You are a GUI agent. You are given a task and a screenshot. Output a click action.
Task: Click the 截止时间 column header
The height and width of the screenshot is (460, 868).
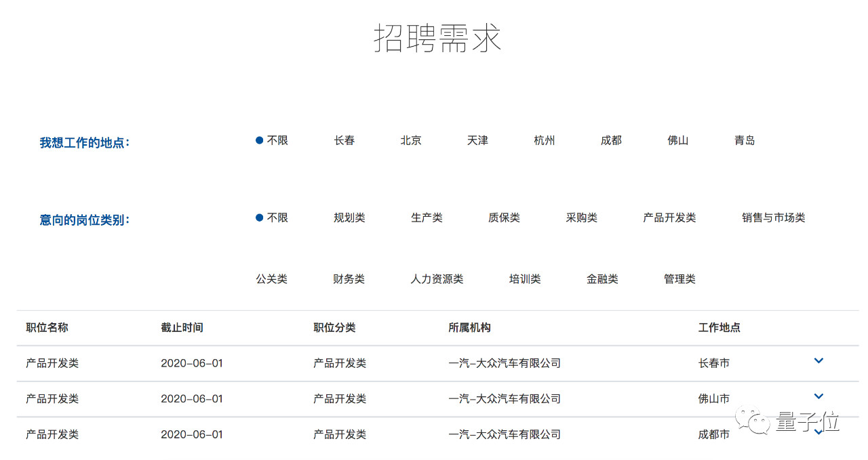(182, 327)
